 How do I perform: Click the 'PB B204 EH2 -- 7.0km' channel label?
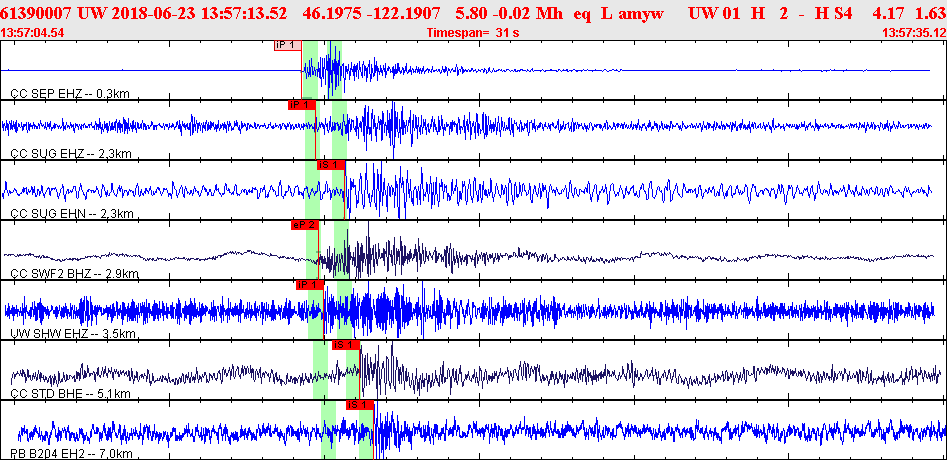click(x=72, y=453)
